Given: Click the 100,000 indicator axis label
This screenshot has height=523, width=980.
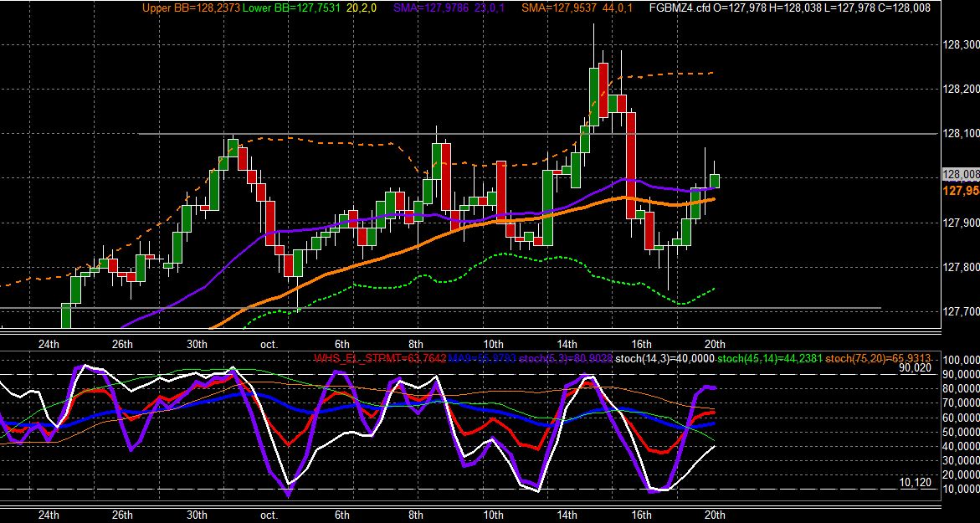Looking at the screenshot, I should click(x=962, y=361).
